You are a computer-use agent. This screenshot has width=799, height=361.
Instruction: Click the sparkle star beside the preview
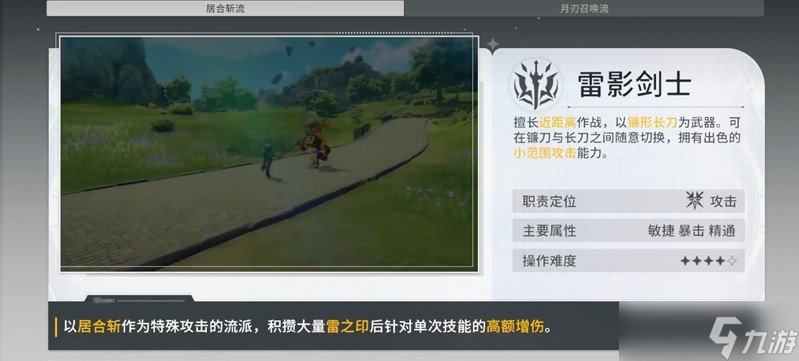[492, 44]
